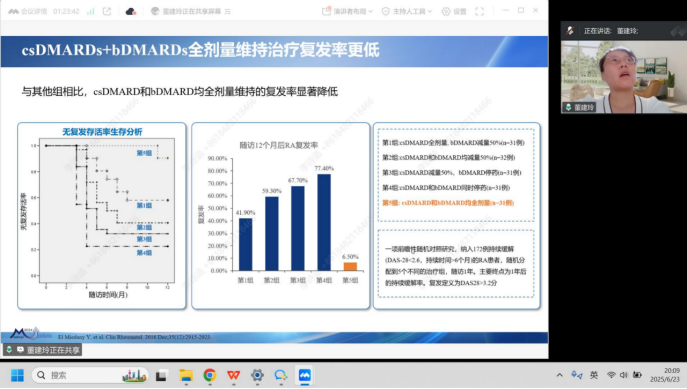Toggle fullscreen with the four-corner icon
Screen dimensions: 687x389
point(480,11)
